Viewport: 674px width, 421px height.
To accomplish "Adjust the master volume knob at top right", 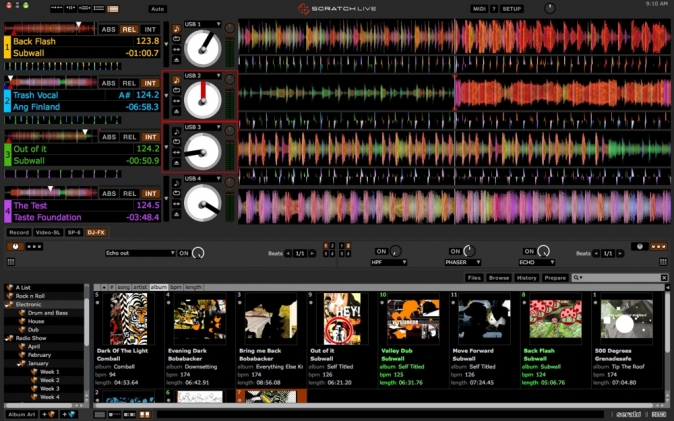I will 550,8.
